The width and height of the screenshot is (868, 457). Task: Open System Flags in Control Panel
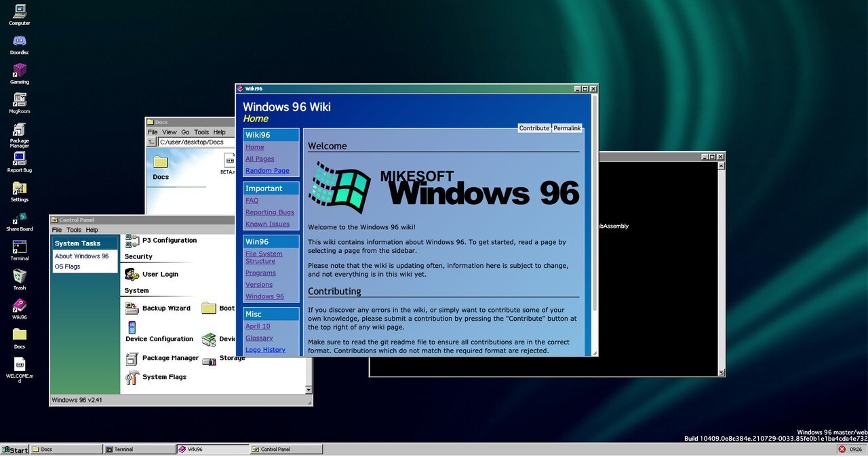(132, 377)
